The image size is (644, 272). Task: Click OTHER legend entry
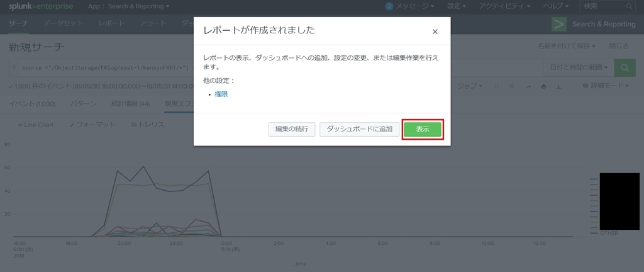[x=604, y=233]
